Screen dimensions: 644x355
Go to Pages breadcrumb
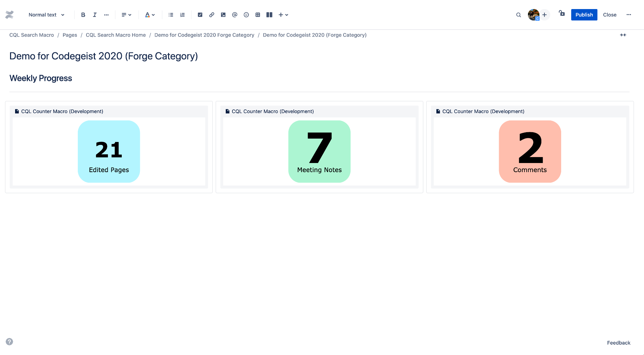pos(70,35)
